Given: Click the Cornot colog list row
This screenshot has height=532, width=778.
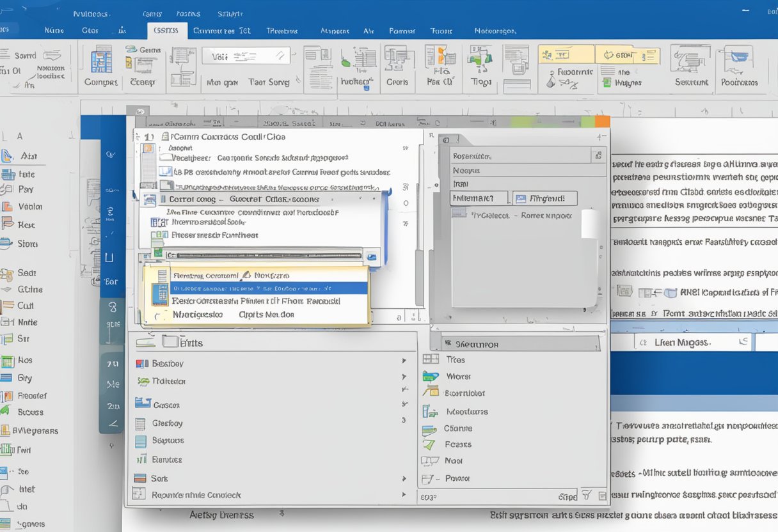Looking at the screenshot, I should tap(262, 199).
